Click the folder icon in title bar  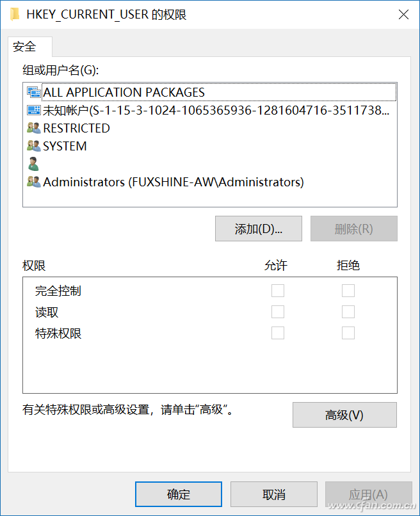pos(15,15)
